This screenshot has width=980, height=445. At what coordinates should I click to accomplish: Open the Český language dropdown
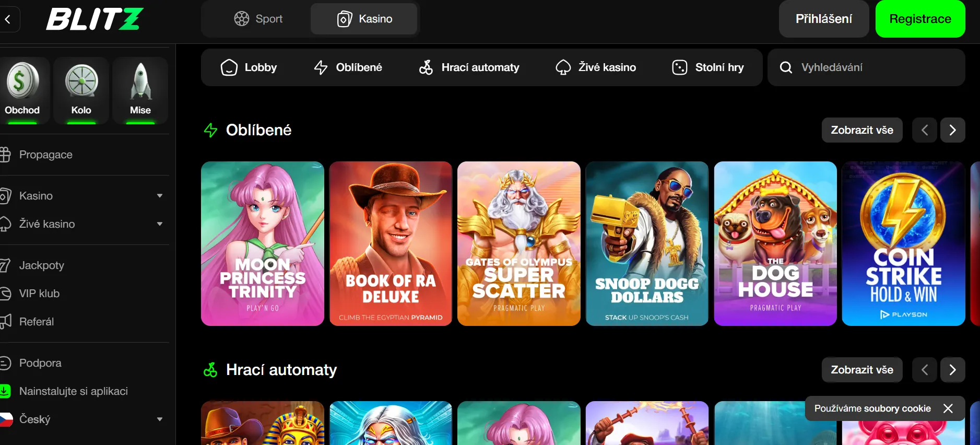pos(160,419)
